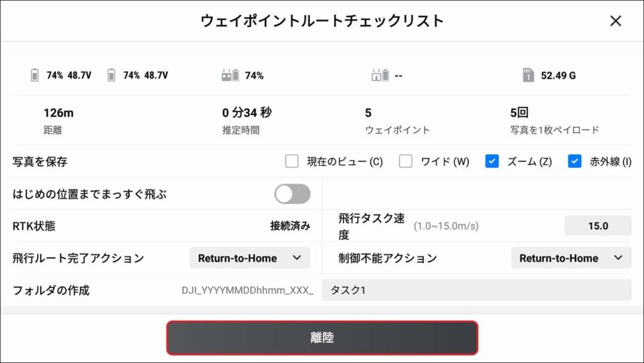Click the second aircraft battery icon

pos(111,75)
